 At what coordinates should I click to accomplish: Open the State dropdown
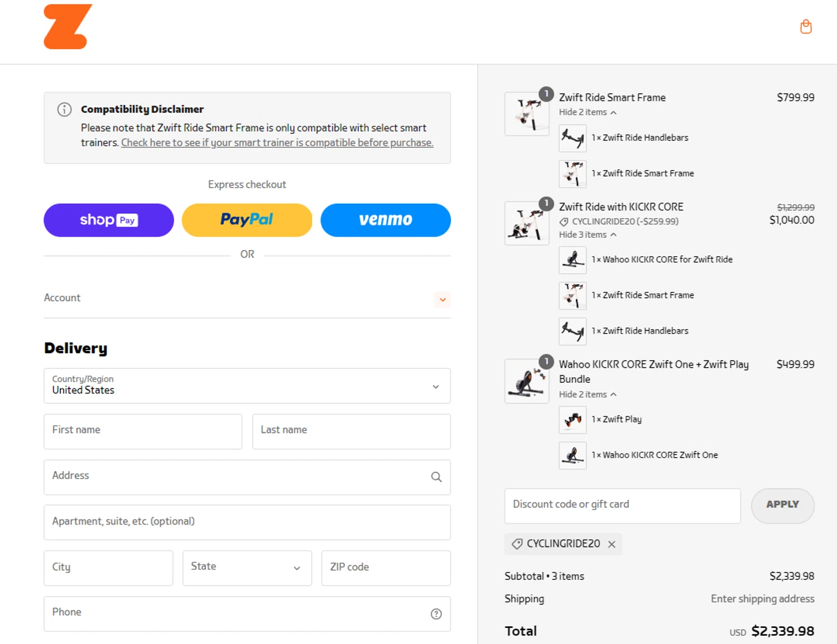[247, 568]
